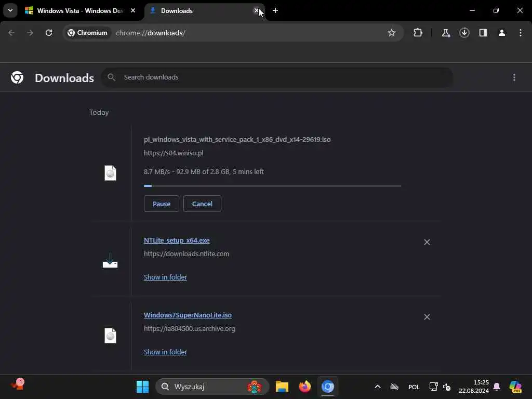The height and width of the screenshot is (399, 532).
Task: Remove Windows7SuperNanoLite.iso from the list
Action: pos(427,317)
